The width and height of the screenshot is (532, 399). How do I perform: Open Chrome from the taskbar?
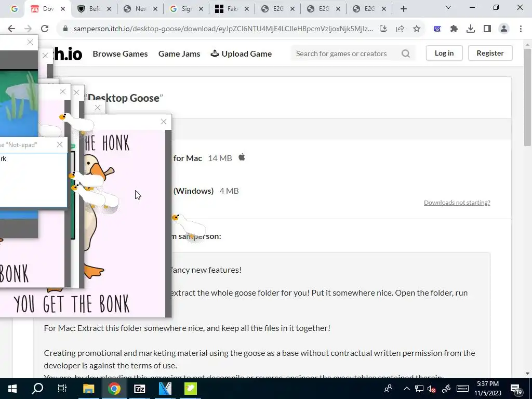pos(114,389)
